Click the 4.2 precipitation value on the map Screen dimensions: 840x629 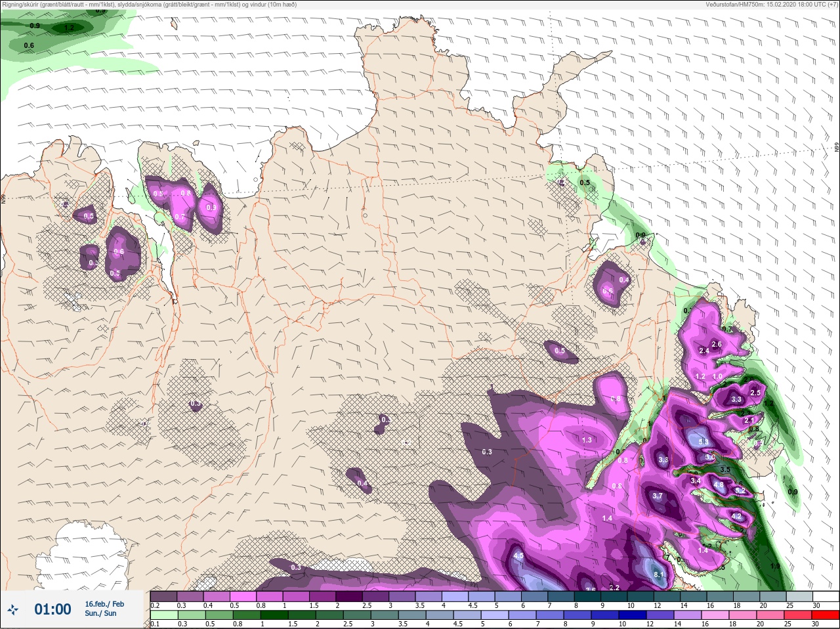[x=736, y=517]
